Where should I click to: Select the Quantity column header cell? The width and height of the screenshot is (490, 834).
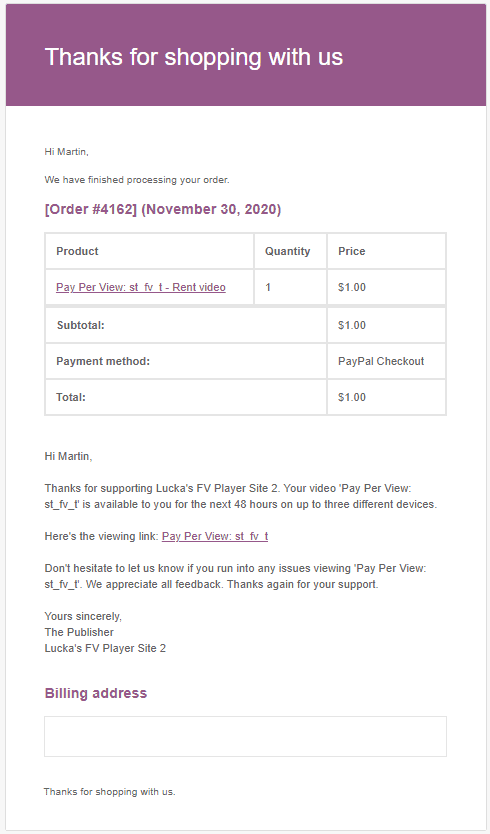point(290,251)
